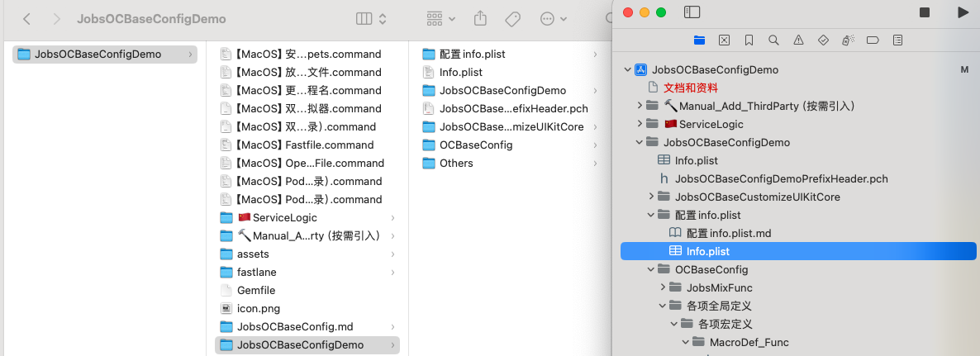Open the Finder tags button
980x356 pixels.
(512, 19)
